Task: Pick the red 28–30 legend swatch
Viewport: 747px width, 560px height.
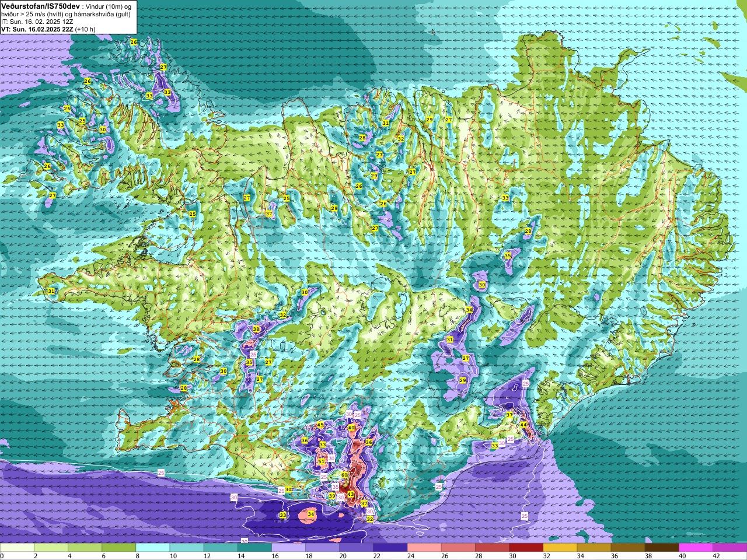Action: (x=493, y=548)
